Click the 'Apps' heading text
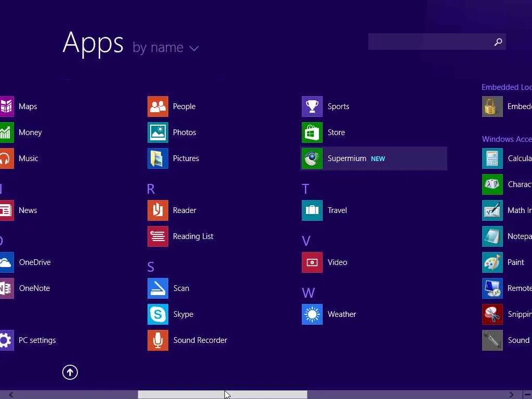 coord(93,44)
